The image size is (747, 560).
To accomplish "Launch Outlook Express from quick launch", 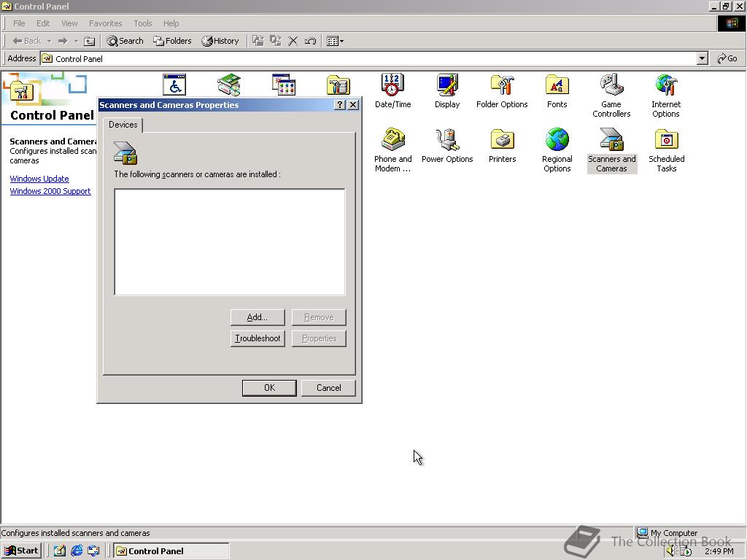I will coord(93,551).
